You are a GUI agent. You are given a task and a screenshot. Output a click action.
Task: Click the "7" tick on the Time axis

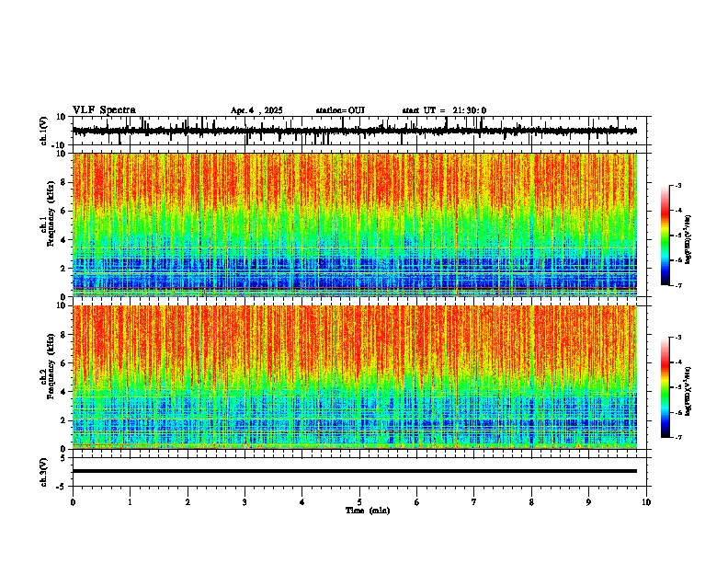[x=474, y=502]
